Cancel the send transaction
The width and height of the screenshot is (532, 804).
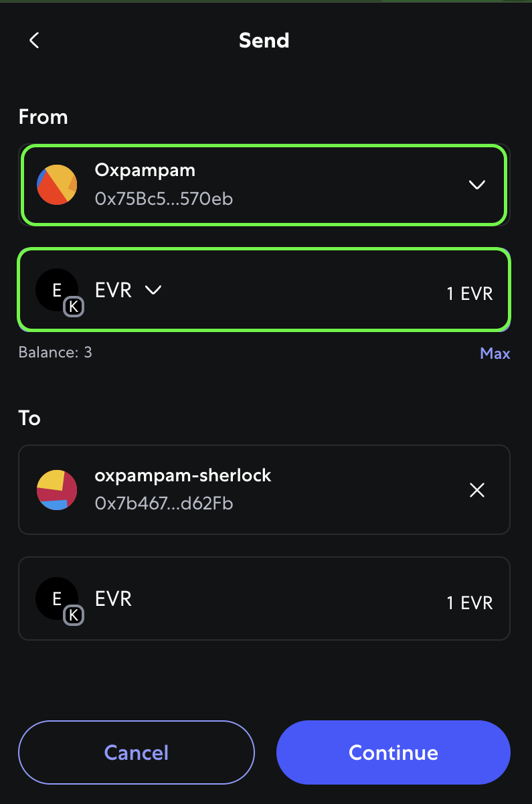pos(137,752)
